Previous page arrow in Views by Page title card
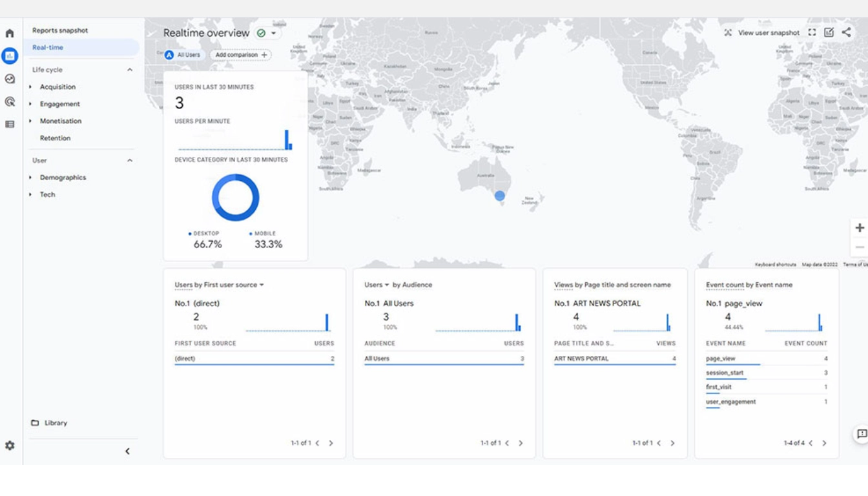 pos(659,443)
